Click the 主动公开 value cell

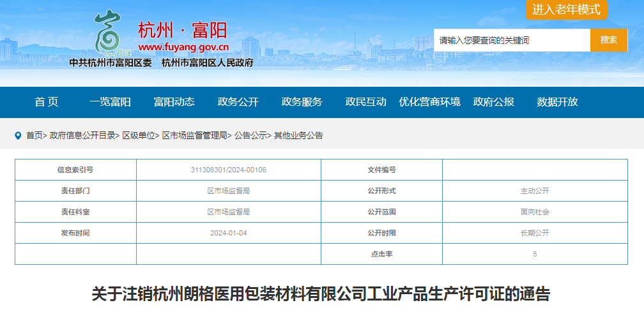(535, 191)
